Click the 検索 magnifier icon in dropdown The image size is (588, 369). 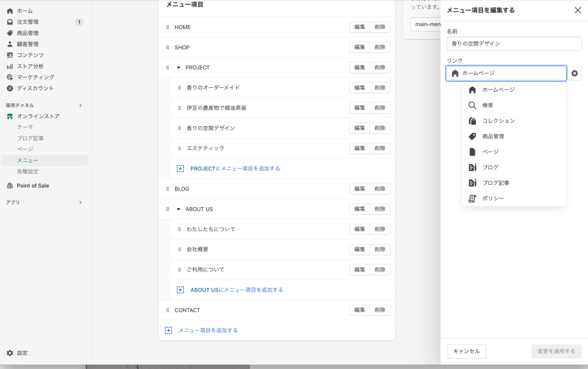coord(473,105)
